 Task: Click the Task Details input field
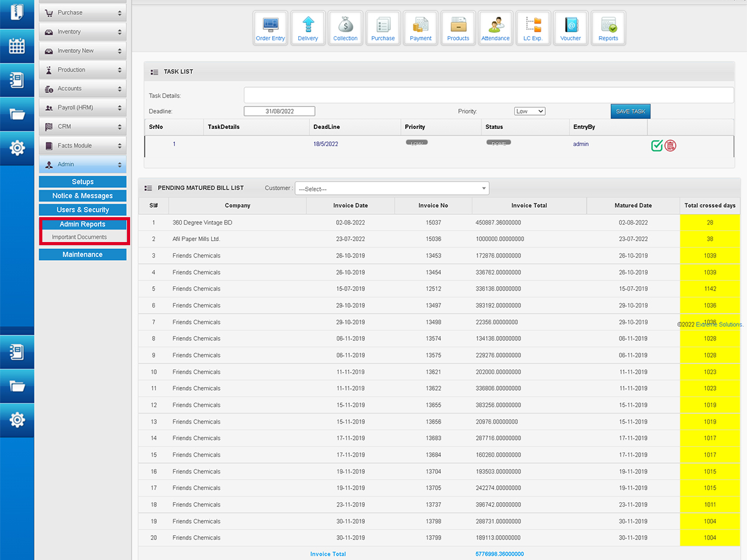489,95
